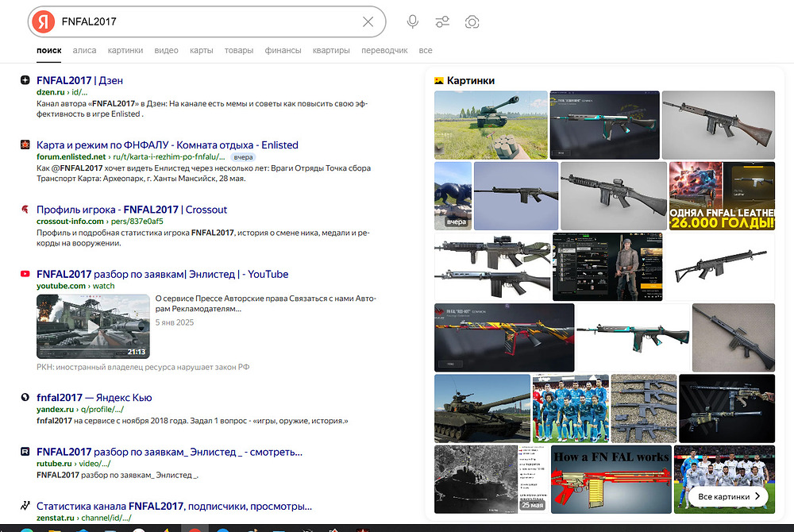The width and height of the screenshot is (794, 532).
Task: Open Профиль игрока FNFAL2017 Crossout link
Action: point(132,210)
